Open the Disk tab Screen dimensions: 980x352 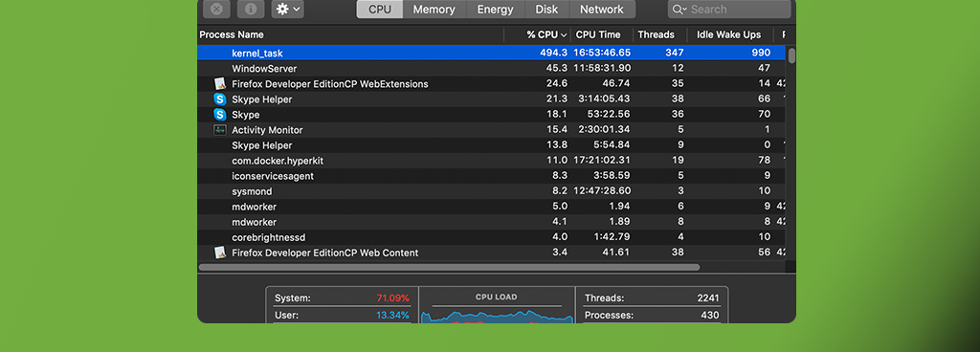546,10
